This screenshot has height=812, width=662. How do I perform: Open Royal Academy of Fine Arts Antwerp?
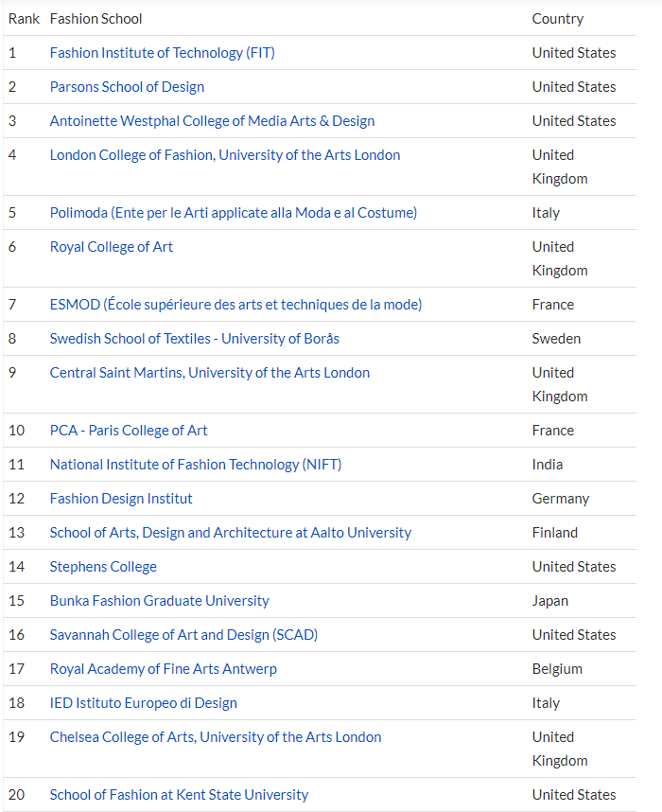(163, 669)
